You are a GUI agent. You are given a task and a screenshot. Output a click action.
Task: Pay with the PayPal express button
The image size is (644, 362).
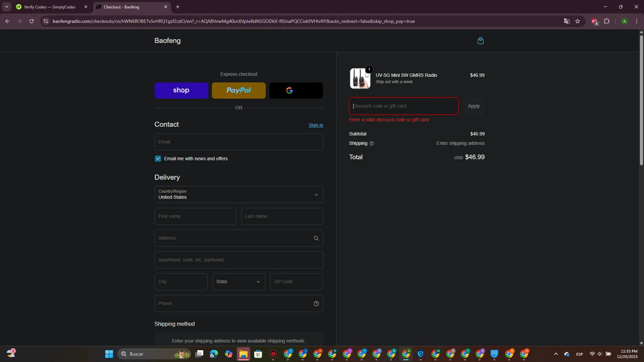tap(239, 90)
